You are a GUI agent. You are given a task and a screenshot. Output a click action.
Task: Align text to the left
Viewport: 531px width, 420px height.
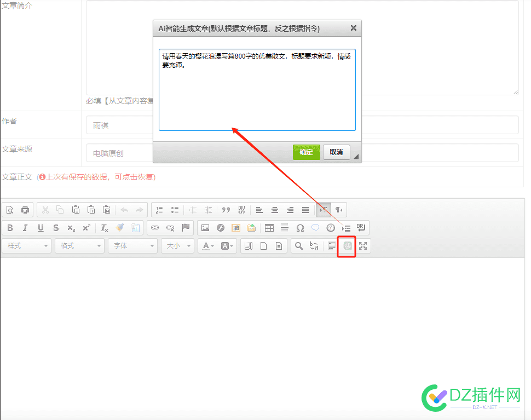point(259,210)
